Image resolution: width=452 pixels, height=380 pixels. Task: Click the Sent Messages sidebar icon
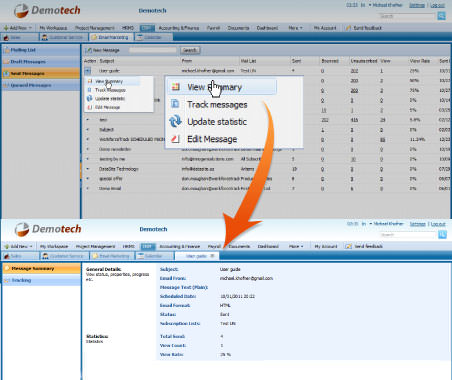6,73
